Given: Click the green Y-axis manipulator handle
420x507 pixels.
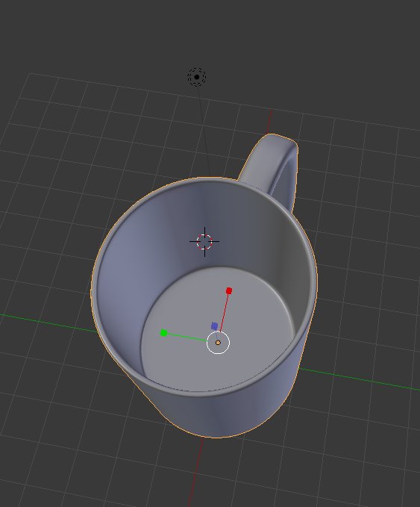Looking at the screenshot, I should point(164,333).
